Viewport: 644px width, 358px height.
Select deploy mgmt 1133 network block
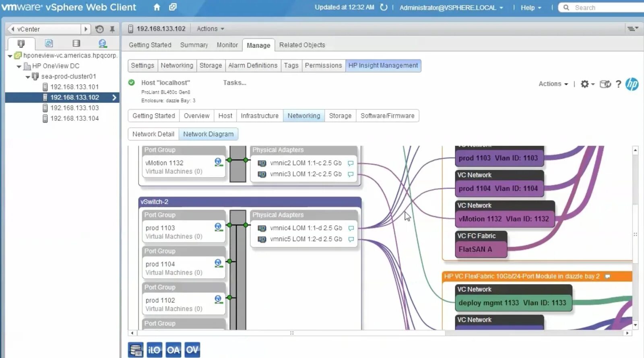click(513, 303)
